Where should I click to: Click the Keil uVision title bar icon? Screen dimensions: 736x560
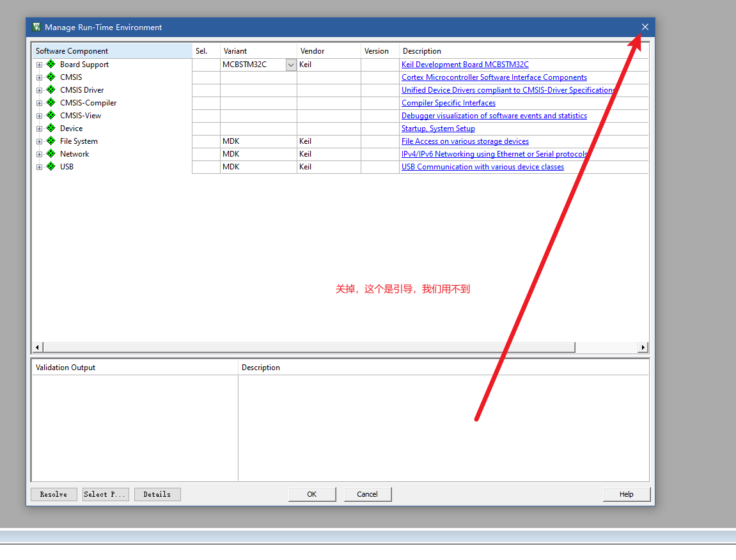click(x=36, y=27)
